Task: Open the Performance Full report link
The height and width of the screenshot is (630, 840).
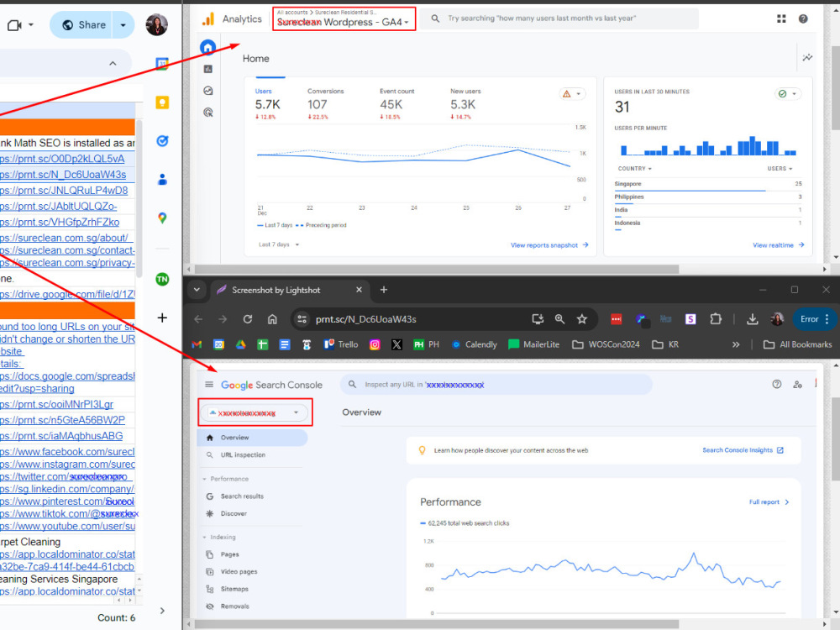Action: tap(769, 502)
